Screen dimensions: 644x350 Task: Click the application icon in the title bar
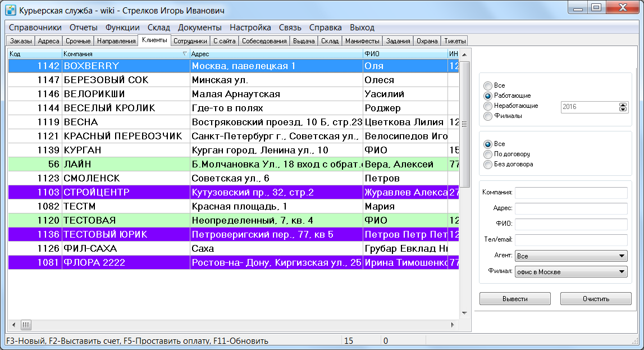point(11,10)
